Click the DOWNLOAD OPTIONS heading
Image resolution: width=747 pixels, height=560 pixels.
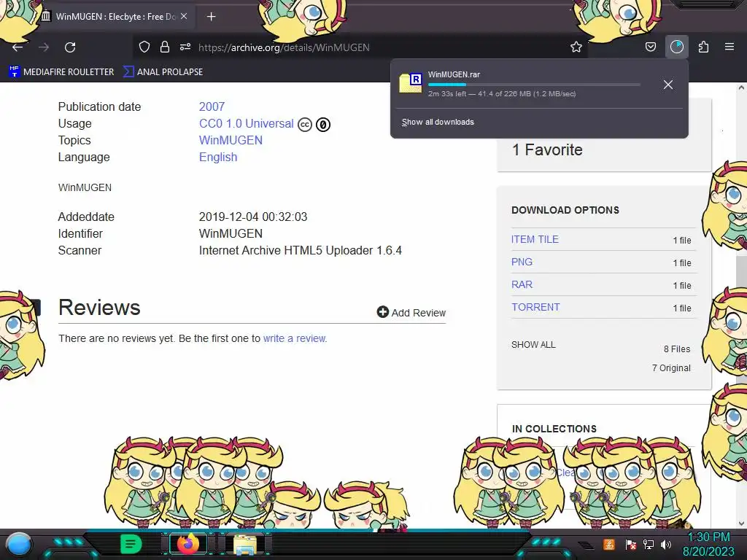(565, 210)
